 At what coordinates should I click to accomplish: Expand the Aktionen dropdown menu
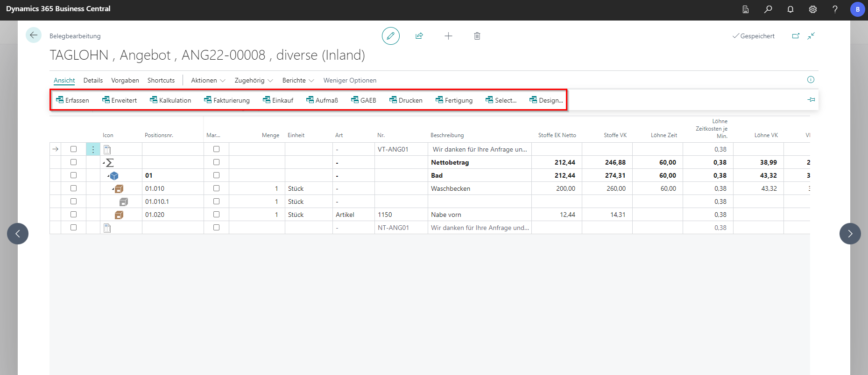208,80
